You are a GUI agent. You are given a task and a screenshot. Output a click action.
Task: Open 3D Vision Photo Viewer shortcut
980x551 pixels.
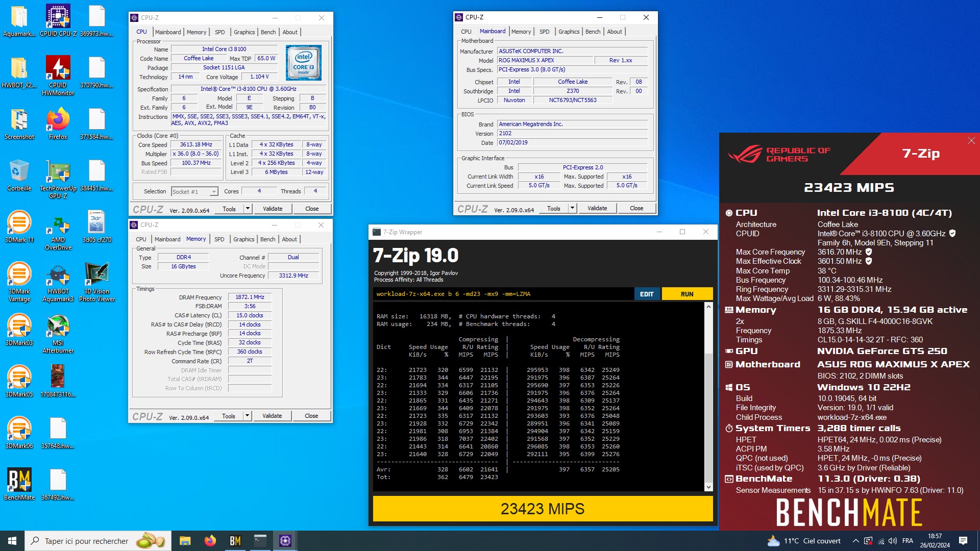click(97, 282)
